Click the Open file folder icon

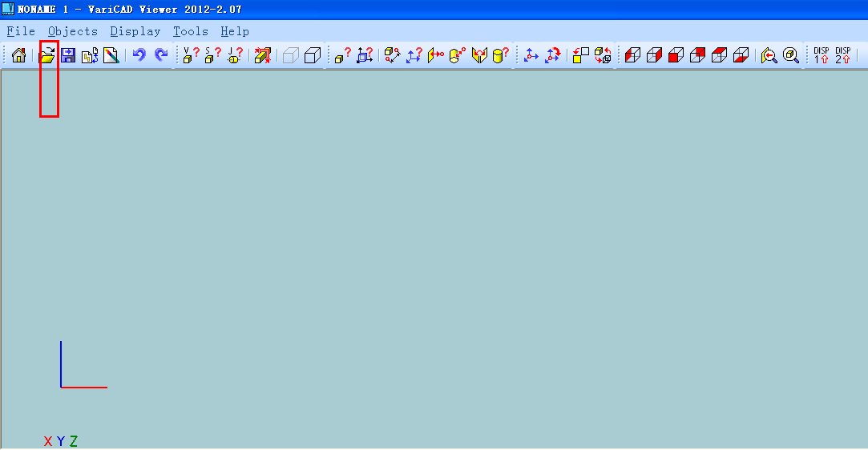47,55
